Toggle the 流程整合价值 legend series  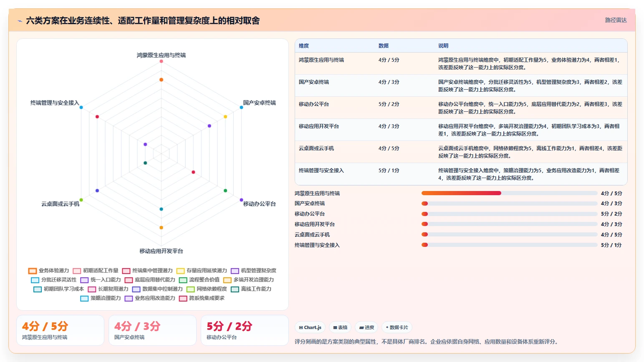[199, 280]
